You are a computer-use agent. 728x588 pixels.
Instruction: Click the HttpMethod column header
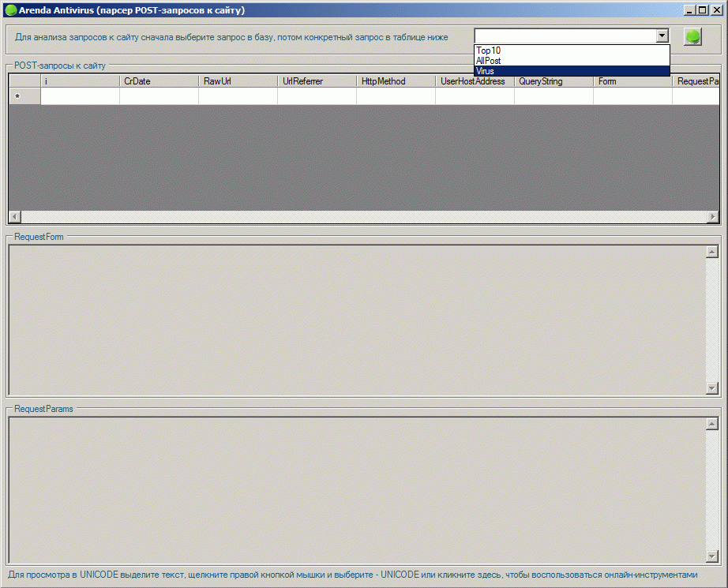(x=396, y=81)
